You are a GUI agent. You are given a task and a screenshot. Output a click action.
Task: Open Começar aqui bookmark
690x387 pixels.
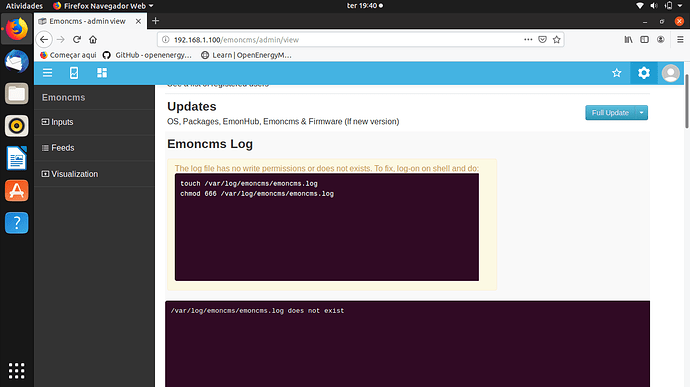[68, 55]
